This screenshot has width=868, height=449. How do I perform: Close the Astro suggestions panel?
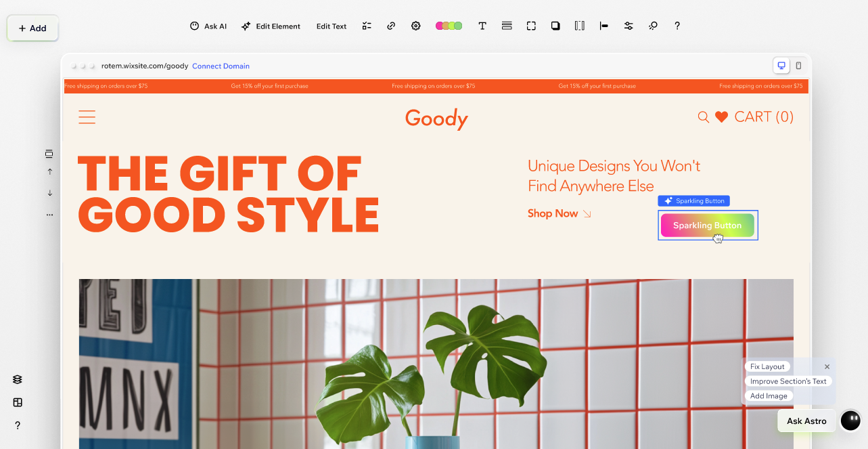click(x=827, y=366)
